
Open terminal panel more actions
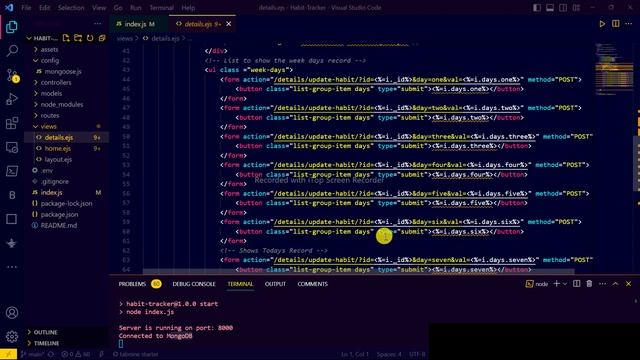coord(602,284)
